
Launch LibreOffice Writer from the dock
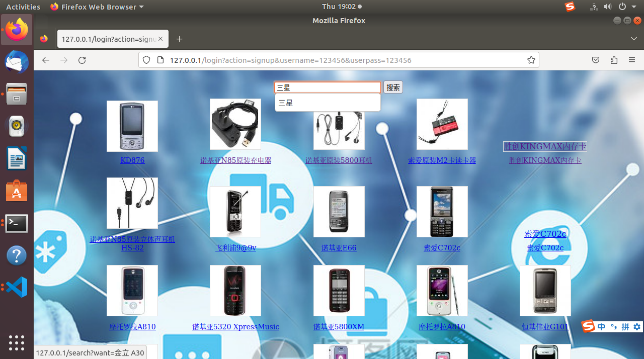[17, 159]
